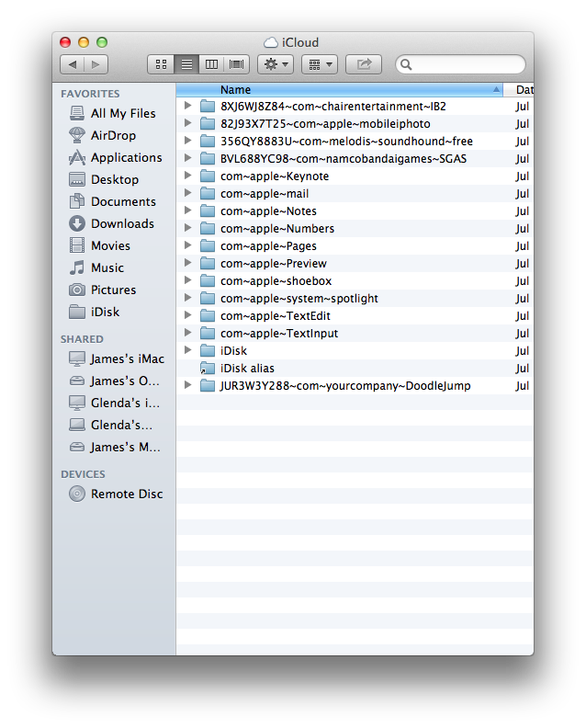Select the com~apple~mail folder name
This screenshot has height=728, width=586.
tap(265, 194)
